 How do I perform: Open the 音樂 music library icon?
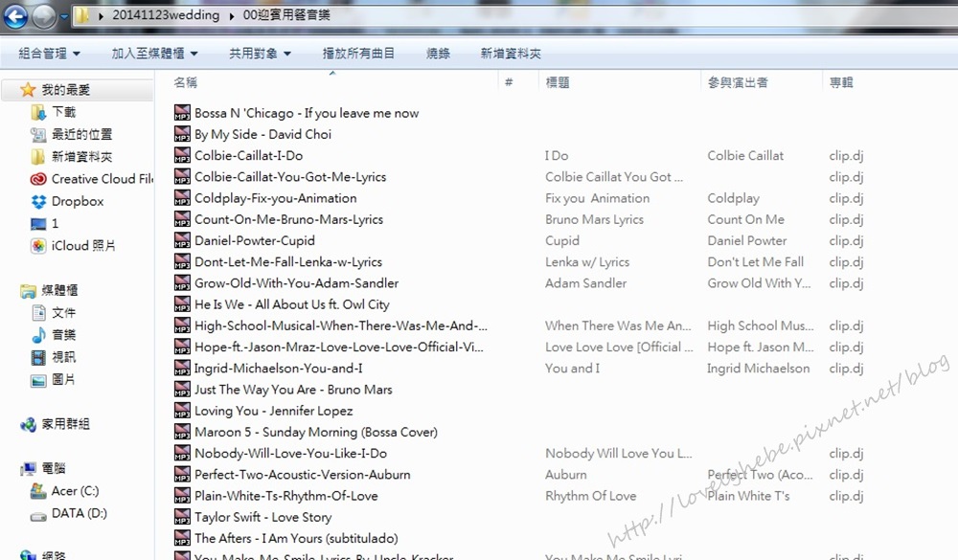[38, 335]
